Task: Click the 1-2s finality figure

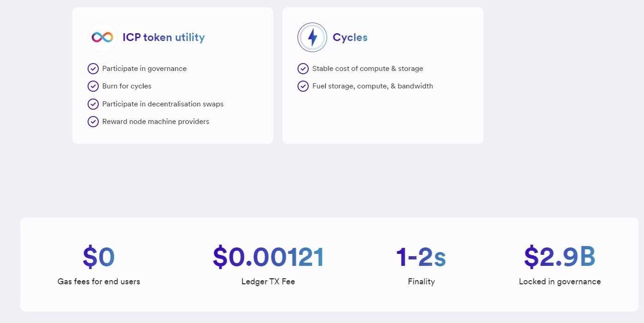Action: [421, 257]
